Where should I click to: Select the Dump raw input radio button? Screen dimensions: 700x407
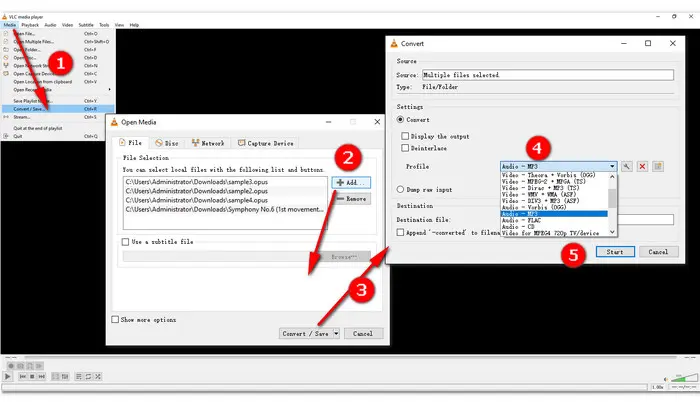pyautogui.click(x=400, y=189)
